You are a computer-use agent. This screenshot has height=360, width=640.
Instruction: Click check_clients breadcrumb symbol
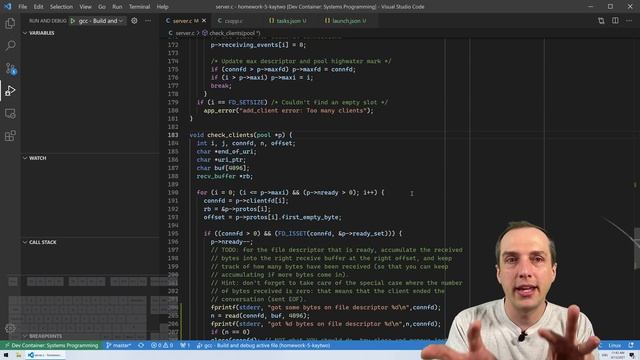[231, 33]
